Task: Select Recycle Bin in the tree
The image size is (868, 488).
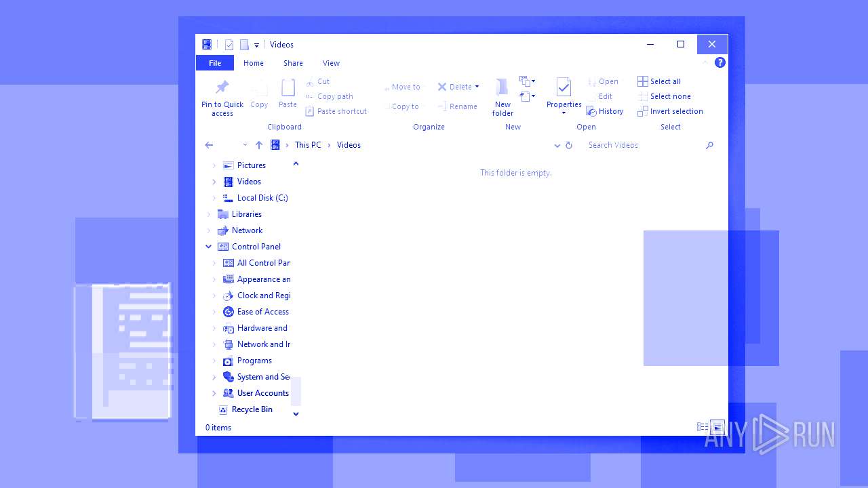Action: [x=252, y=409]
